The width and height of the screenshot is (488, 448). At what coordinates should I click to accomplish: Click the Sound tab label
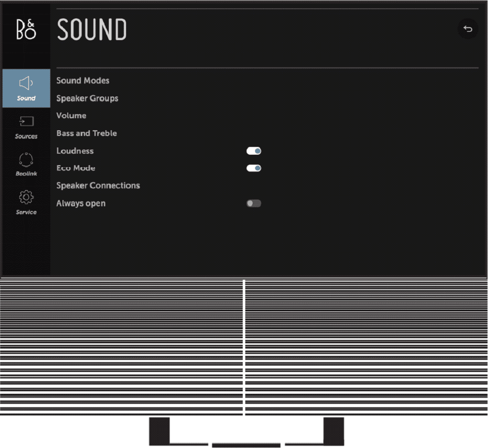tap(26, 98)
